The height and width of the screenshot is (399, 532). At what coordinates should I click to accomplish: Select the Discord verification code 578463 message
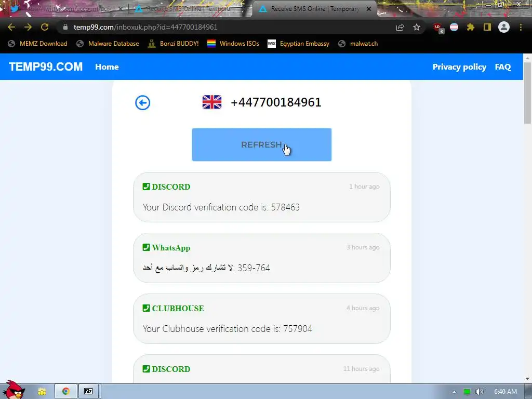221,207
